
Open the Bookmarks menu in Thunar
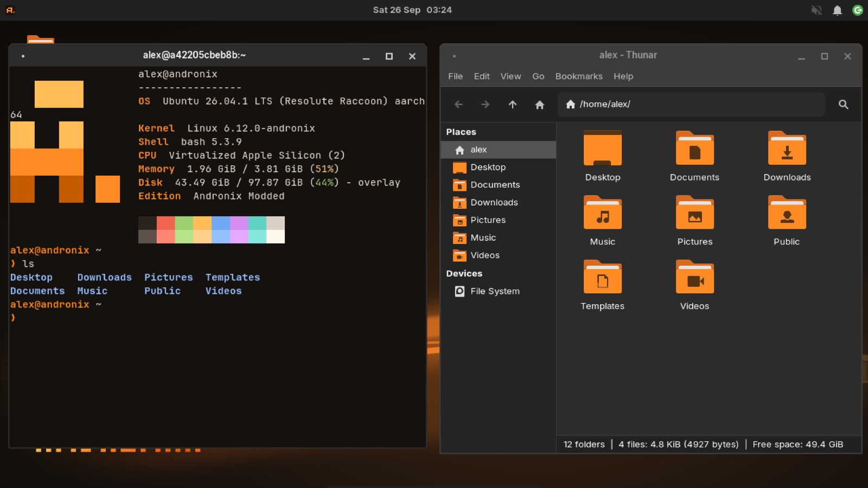(x=579, y=76)
